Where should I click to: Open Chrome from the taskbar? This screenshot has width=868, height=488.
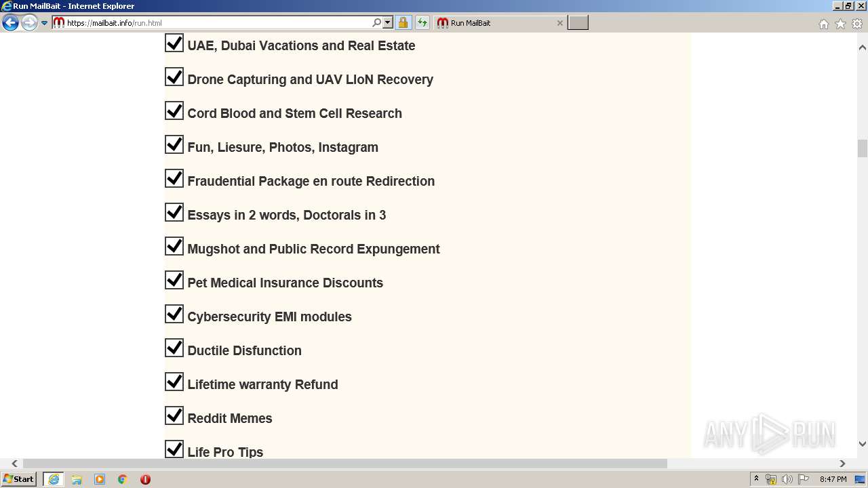(123, 479)
